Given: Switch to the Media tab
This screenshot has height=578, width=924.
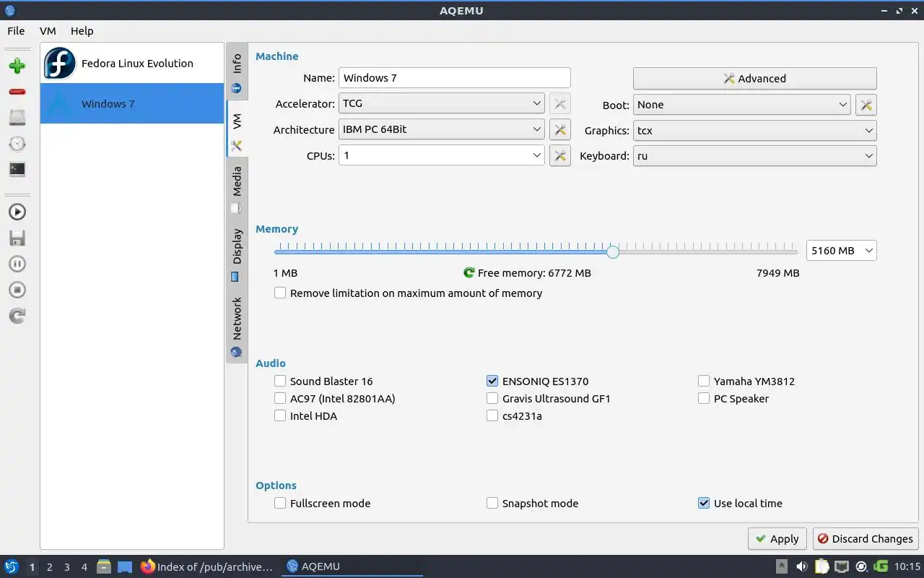Looking at the screenshot, I should tap(237, 189).
